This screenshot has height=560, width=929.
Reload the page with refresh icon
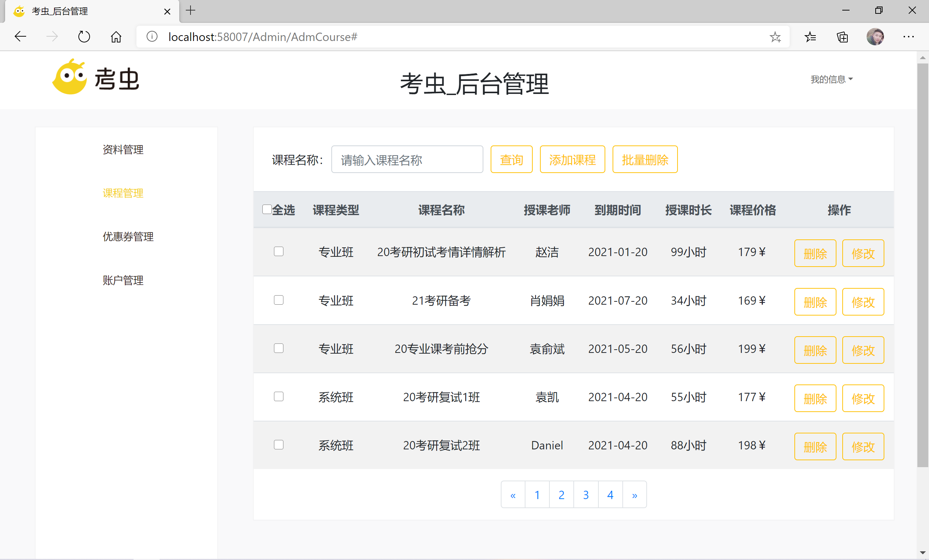pyautogui.click(x=84, y=37)
